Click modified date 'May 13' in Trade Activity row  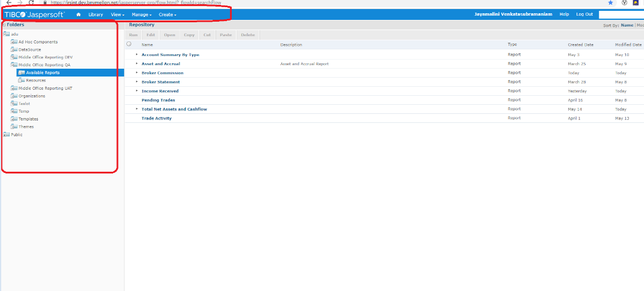622,118
